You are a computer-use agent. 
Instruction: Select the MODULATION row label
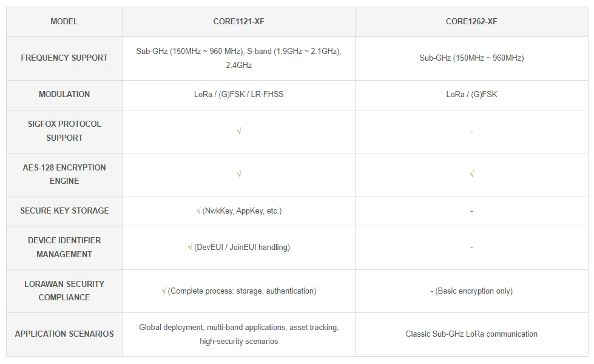point(64,94)
